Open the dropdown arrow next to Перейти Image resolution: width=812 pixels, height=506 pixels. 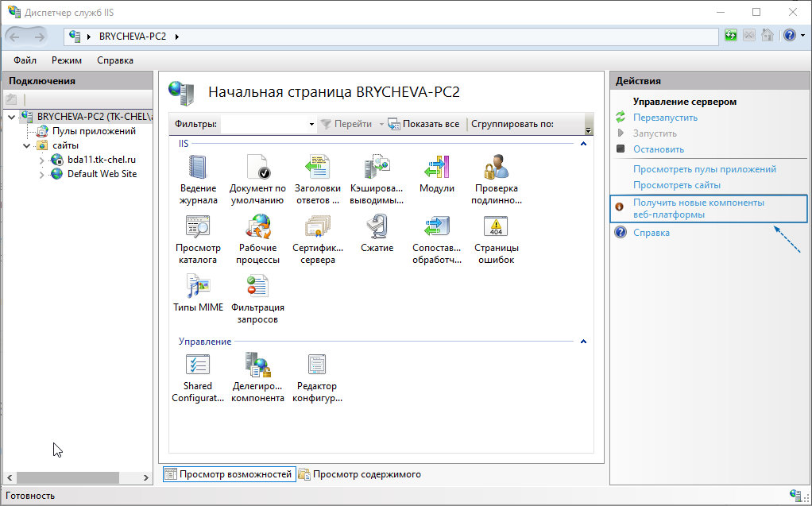381,124
